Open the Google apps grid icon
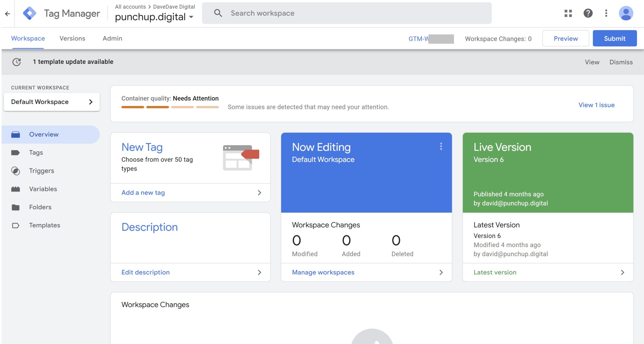This screenshot has width=644, height=344. point(568,13)
